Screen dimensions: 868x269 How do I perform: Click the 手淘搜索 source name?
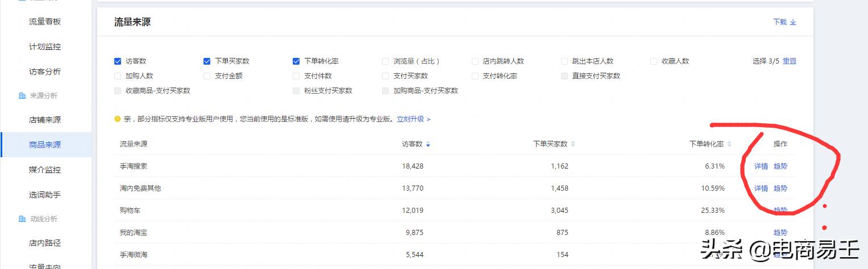tap(134, 166)
